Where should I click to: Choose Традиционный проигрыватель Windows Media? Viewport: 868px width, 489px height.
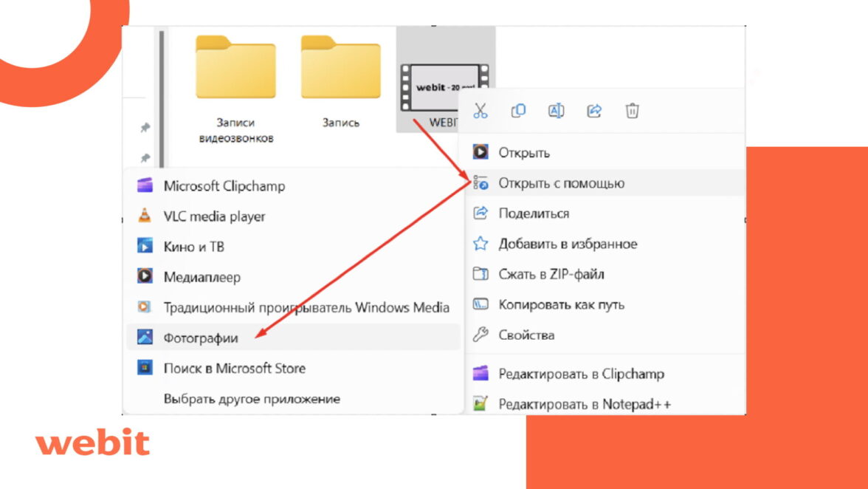(294, 307)
